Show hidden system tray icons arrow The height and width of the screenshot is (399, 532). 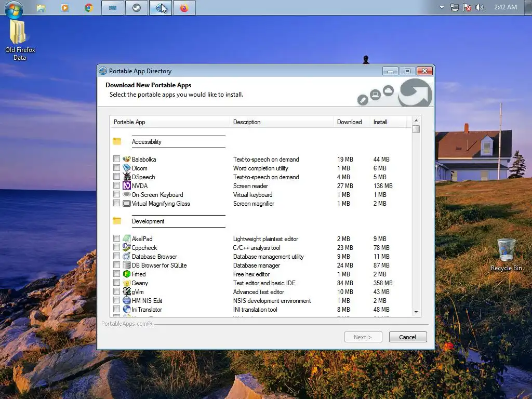tap(442, 7)
